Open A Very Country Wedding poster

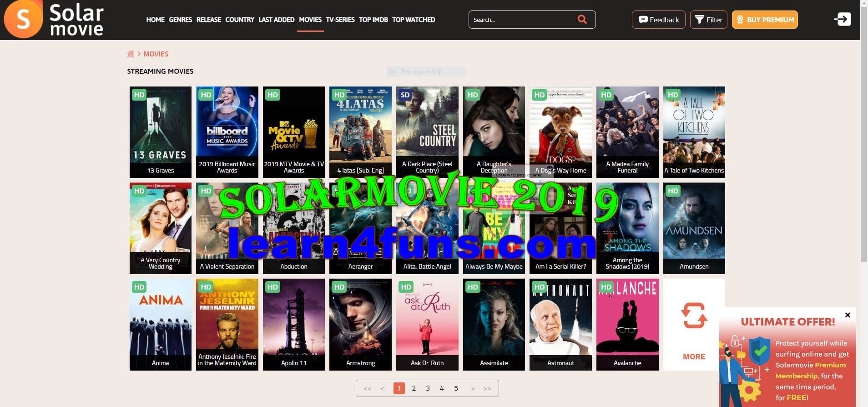click(161, 228)
